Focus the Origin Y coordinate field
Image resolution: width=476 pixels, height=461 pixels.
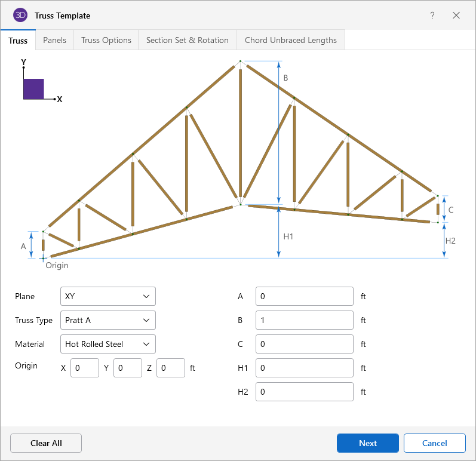point(128,368)
